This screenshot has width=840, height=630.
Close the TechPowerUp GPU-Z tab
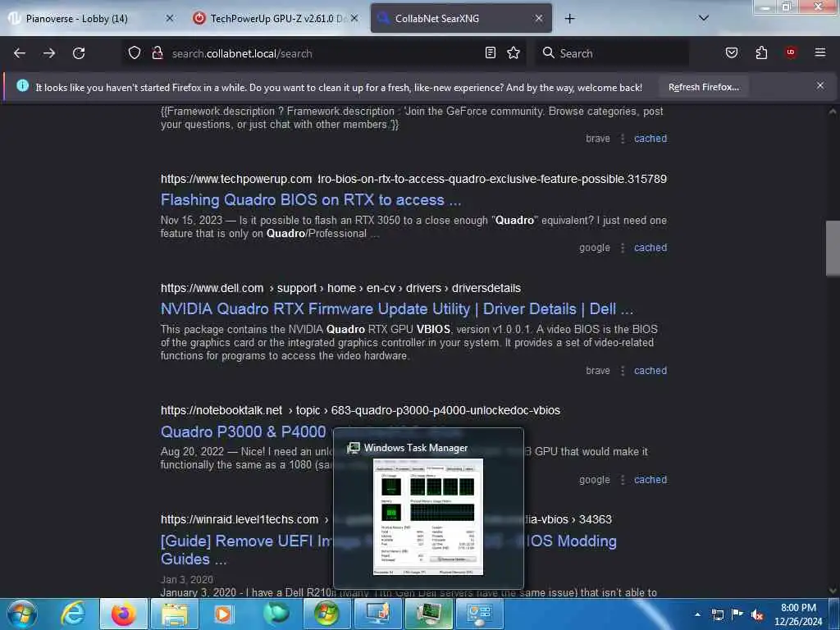pyautogui.click(x=354, y=18)
